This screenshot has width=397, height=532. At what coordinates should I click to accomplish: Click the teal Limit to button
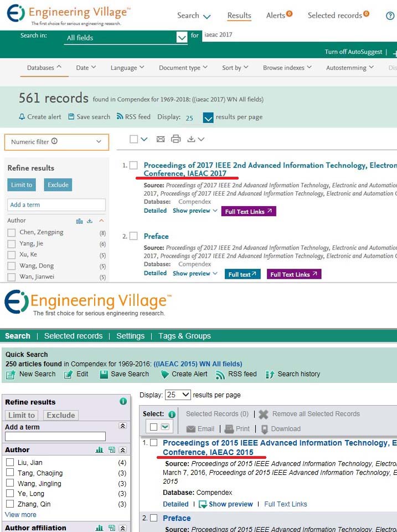click(x=22, y=185)
